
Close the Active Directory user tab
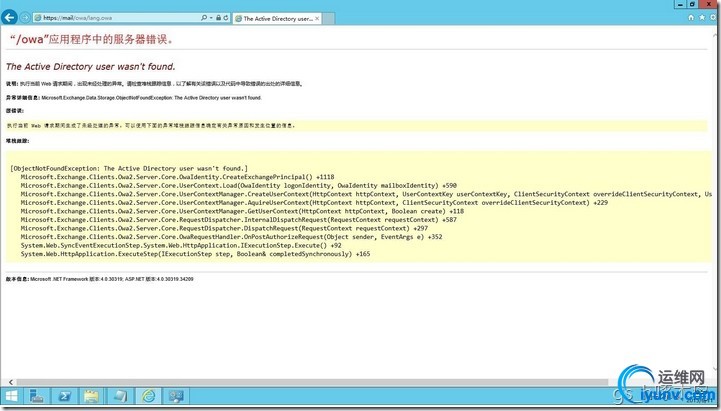tap(317, 18)
